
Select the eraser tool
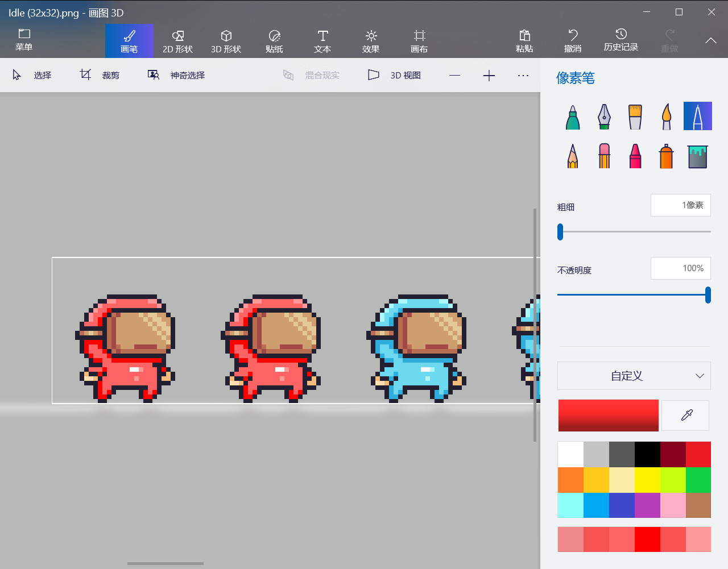coord(604,155)
